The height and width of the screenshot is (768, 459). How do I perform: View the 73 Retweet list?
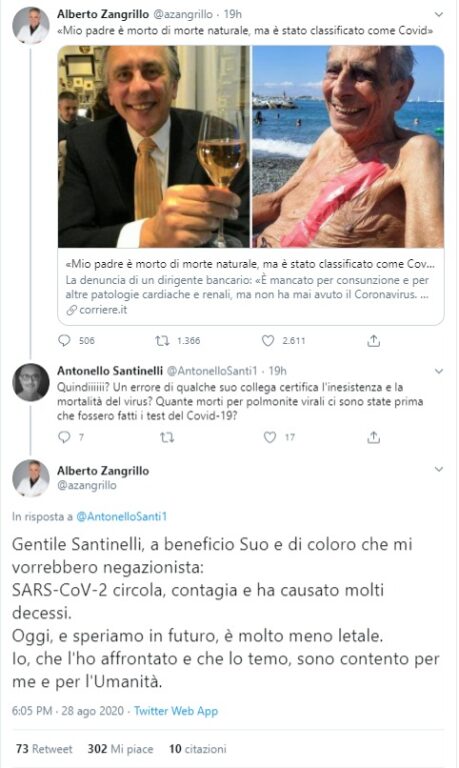click(44, 748)
